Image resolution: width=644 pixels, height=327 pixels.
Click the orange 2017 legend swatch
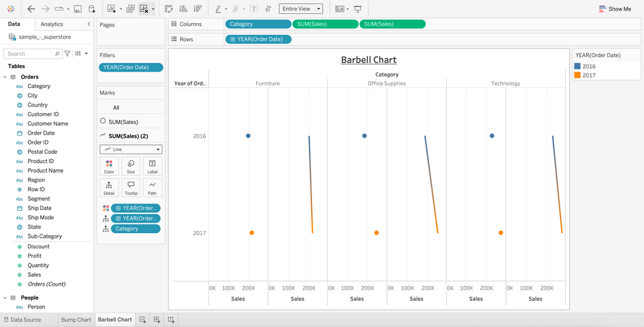578,75
